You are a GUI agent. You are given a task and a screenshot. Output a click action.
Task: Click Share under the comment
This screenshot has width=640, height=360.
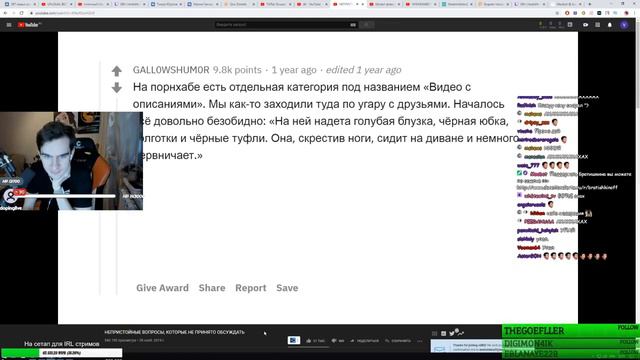click(212, 288)
